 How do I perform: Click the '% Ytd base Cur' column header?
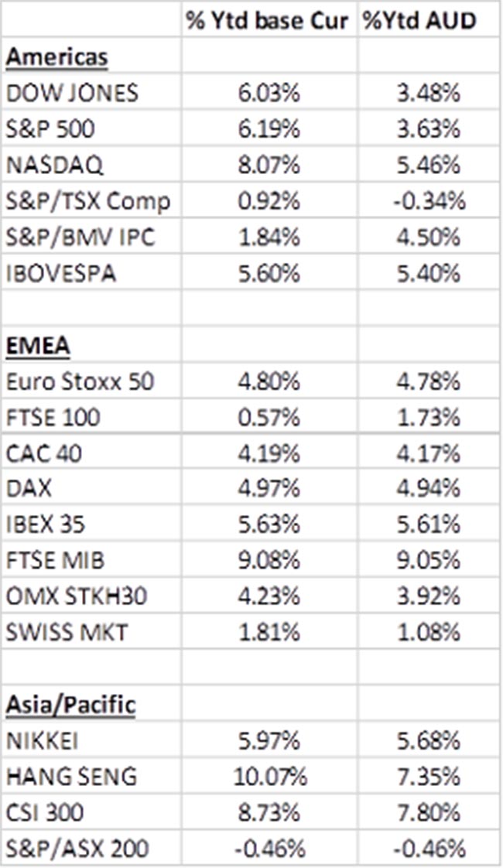[x=269, y=22]
